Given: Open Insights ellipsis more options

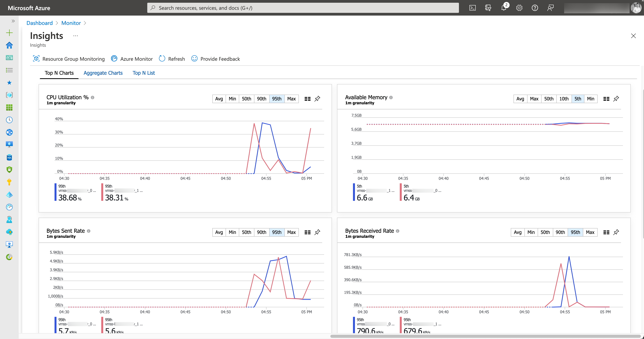Looking at the screenshot, I should click(76, 36).
